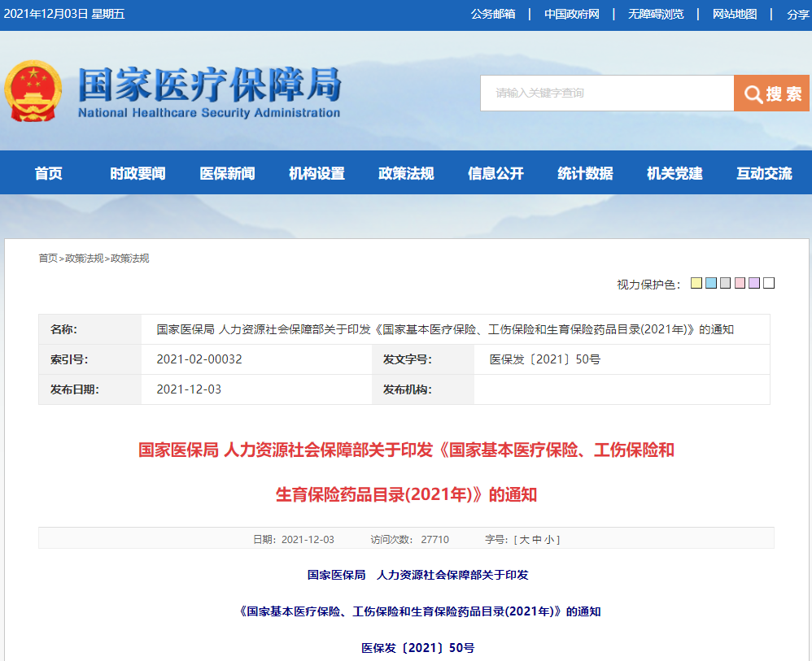Click the 国家医疗保障局 site title
Image resolution: width=812 pixels, height=661 pixels.
coord(210,85)
